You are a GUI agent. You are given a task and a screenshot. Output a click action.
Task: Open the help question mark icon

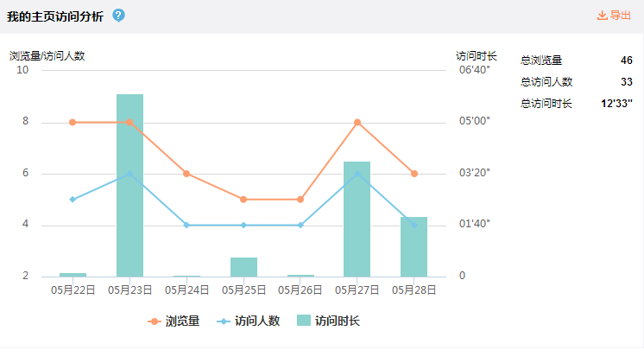pyautogui.click(x=118, y=16)
